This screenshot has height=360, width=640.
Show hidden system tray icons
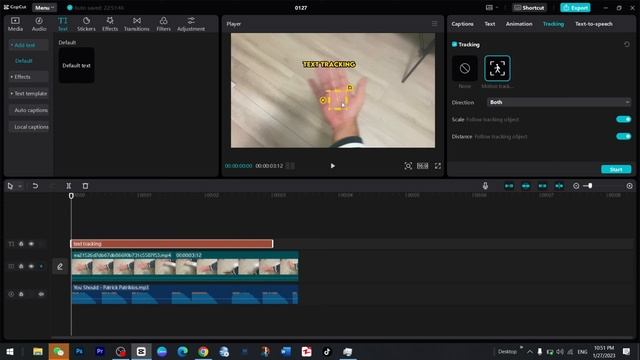coord(529,352)
